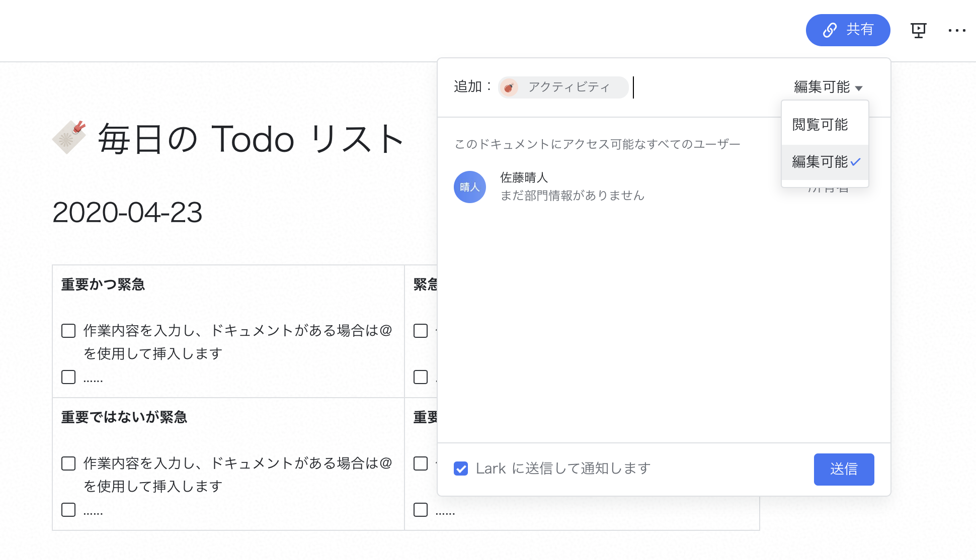The image size is (976, 560).
Task: Click checkmark next to selected 編集可能 option
Action: click(x=856, y=162)
